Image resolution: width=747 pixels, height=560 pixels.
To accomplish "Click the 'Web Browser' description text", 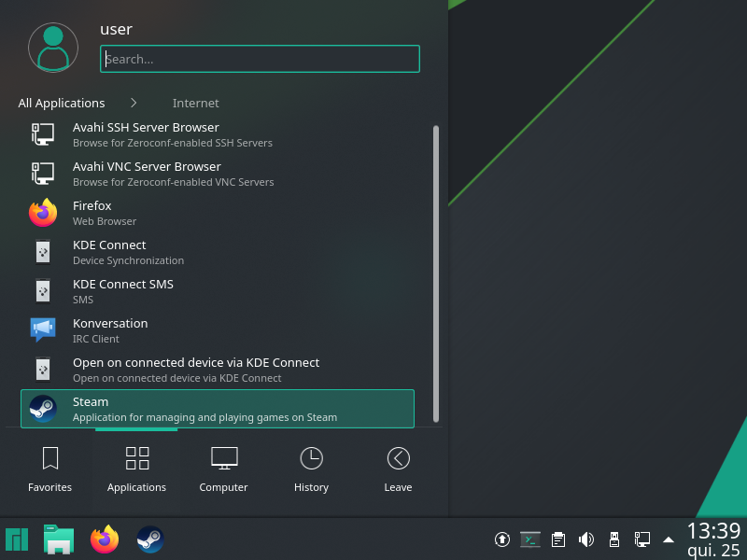I will [105, 221].
